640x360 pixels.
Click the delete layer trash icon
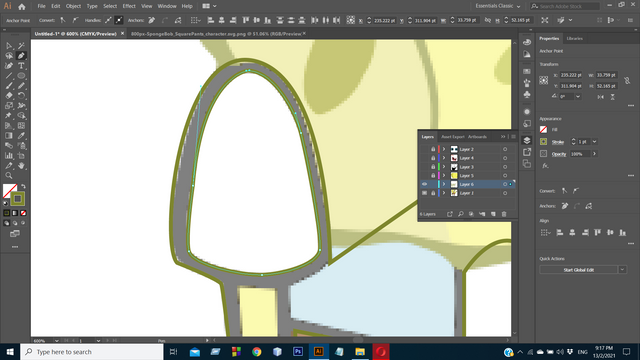[x=504, y=214]
